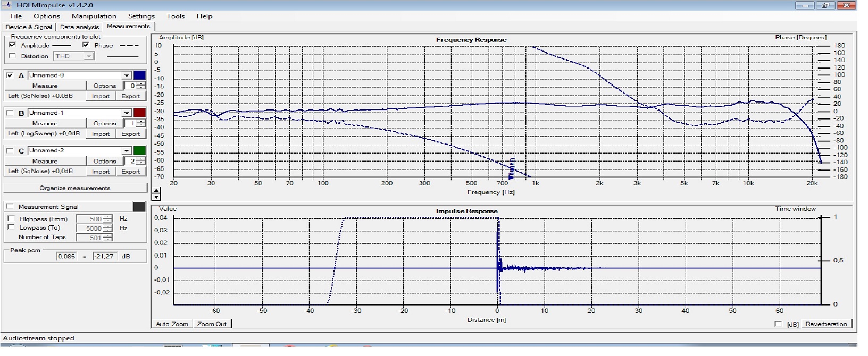
Task: Click the up arrow between the two graphs
Action: [156, 191]
